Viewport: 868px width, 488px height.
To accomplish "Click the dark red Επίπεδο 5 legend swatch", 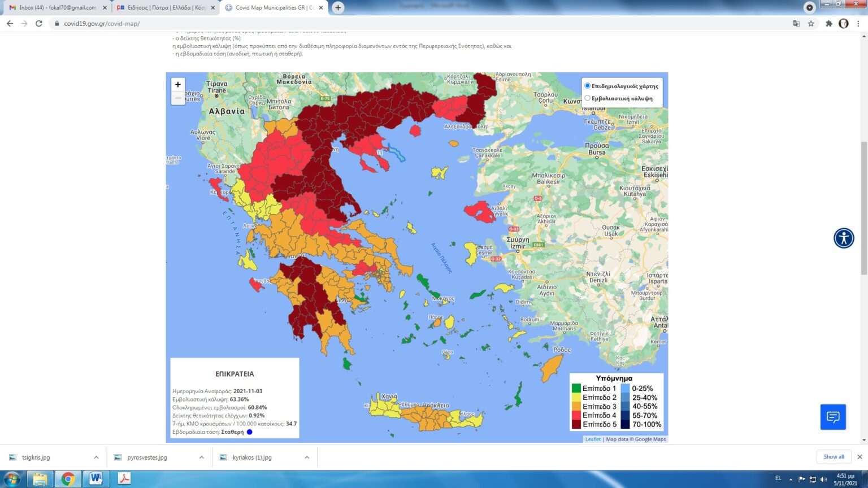I will 576,425.
